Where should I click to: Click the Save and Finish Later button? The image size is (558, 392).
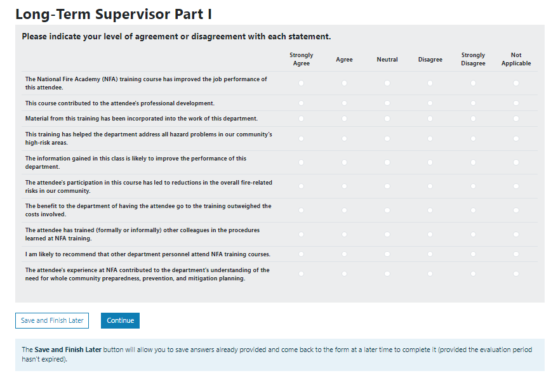click(52, 320)
